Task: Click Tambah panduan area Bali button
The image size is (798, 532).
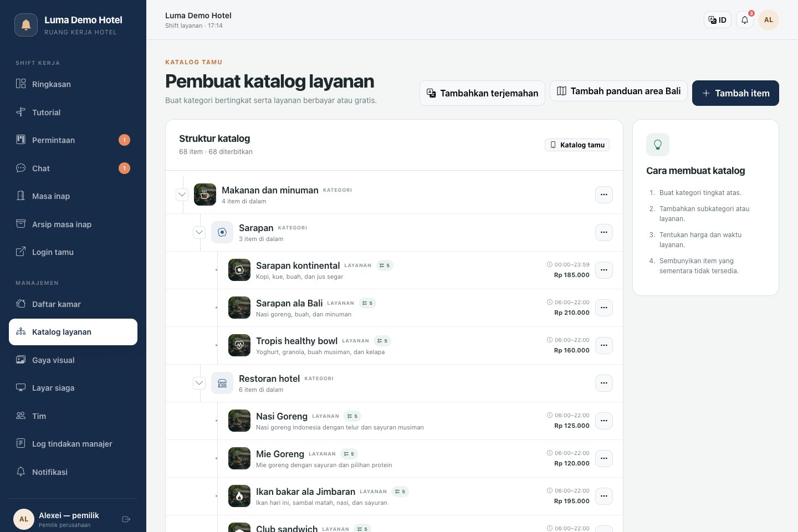Action: point(618,91)
